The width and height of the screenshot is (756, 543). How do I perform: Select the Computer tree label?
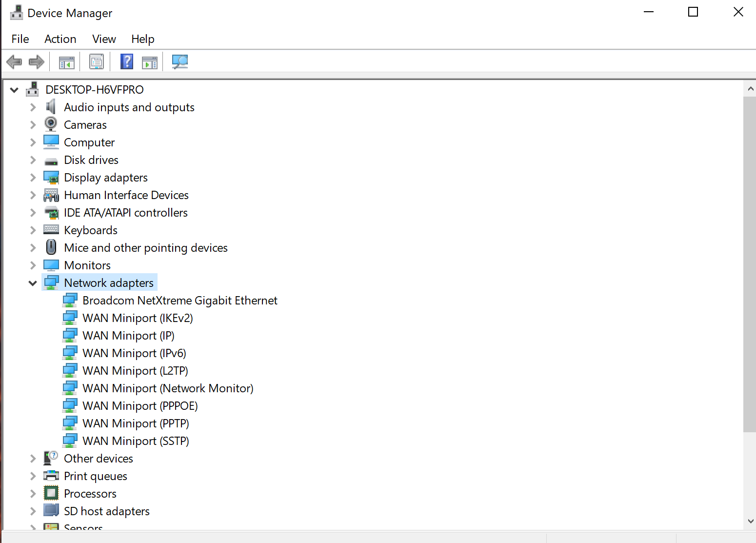point(89,142)
